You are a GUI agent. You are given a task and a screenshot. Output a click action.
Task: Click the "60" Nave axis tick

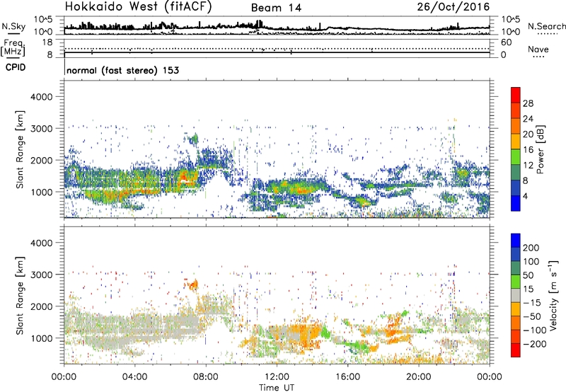[x=506, y=42]
